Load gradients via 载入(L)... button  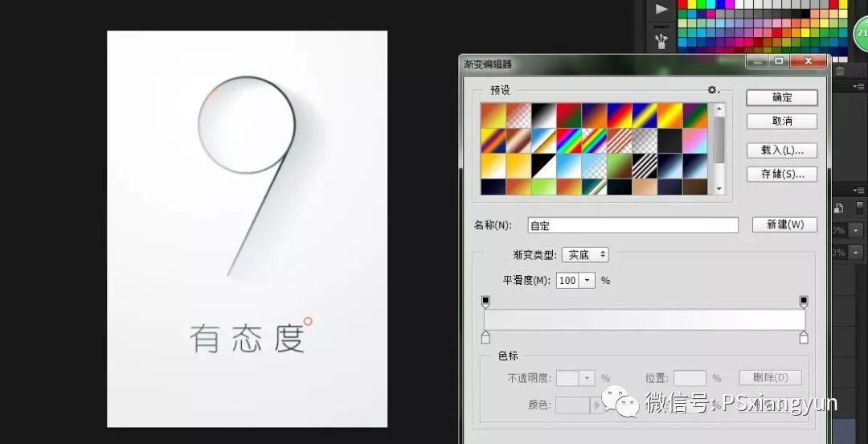pos(782,150)
